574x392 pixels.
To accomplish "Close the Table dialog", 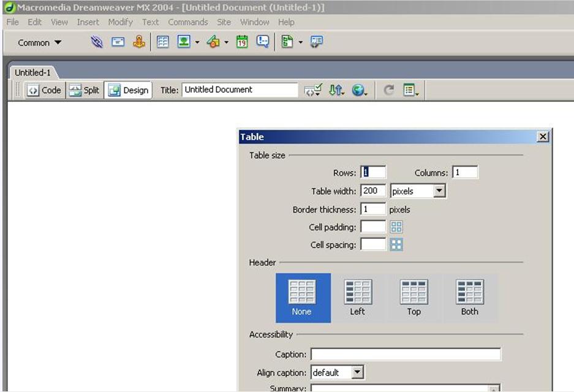I will (542, 137).
